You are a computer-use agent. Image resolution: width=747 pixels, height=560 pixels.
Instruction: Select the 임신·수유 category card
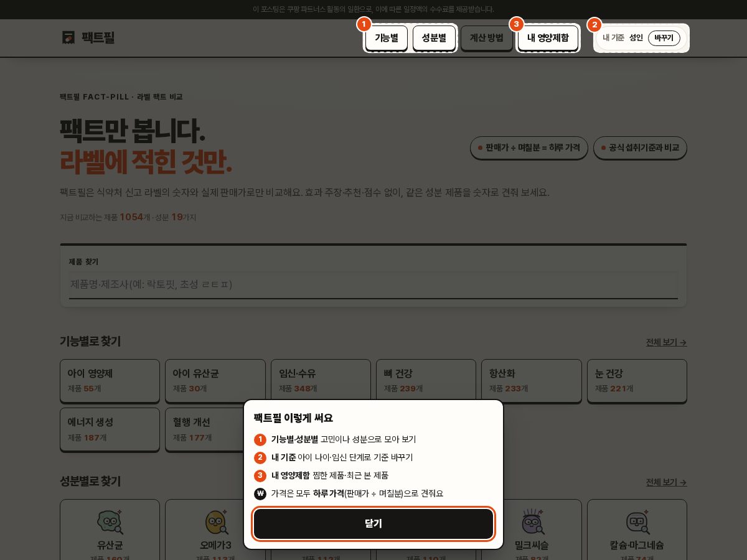tap(321, 381)
